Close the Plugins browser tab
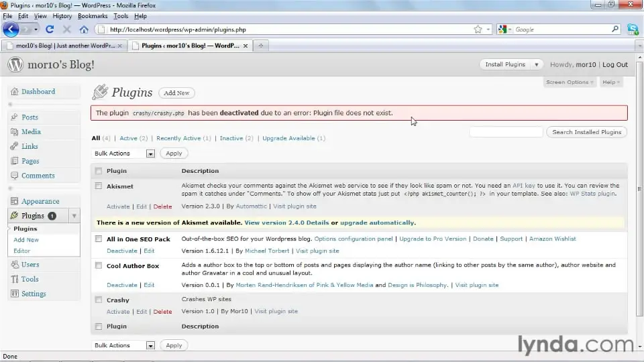 point(246,46)
